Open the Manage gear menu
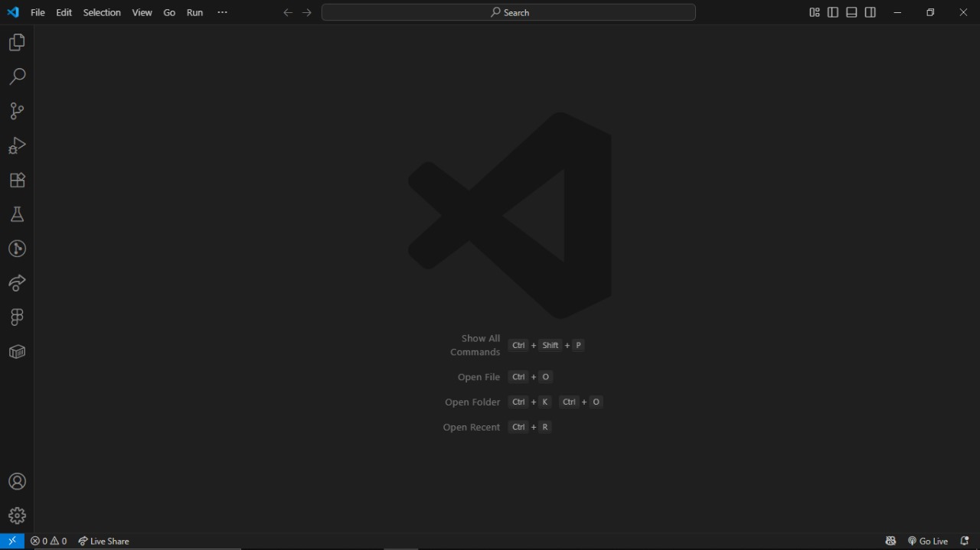 tap(17, 516)
